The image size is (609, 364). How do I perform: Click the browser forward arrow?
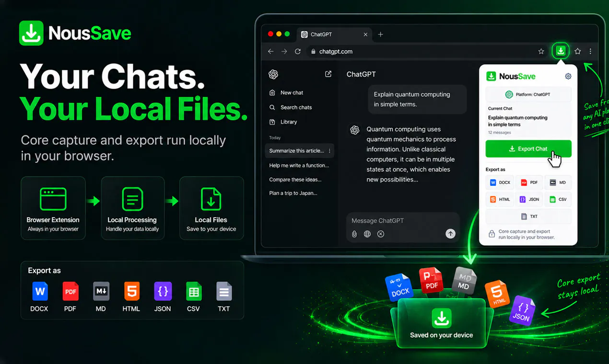[284, 51]
